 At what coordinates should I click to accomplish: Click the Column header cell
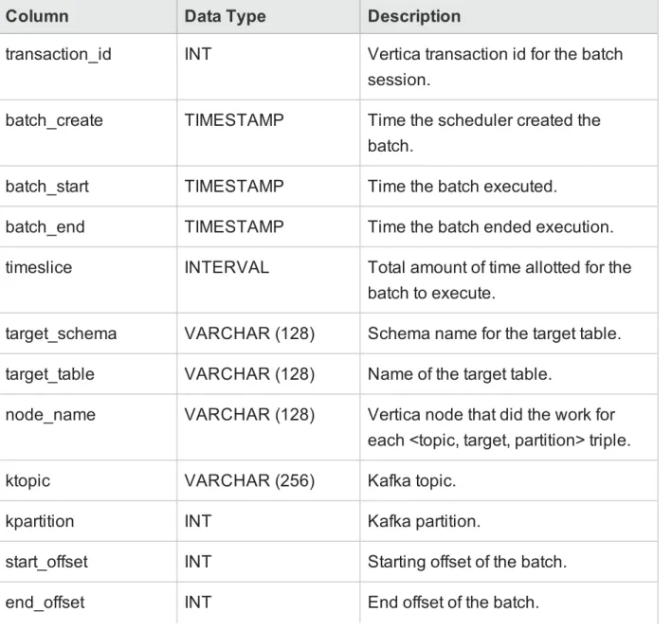88,16
